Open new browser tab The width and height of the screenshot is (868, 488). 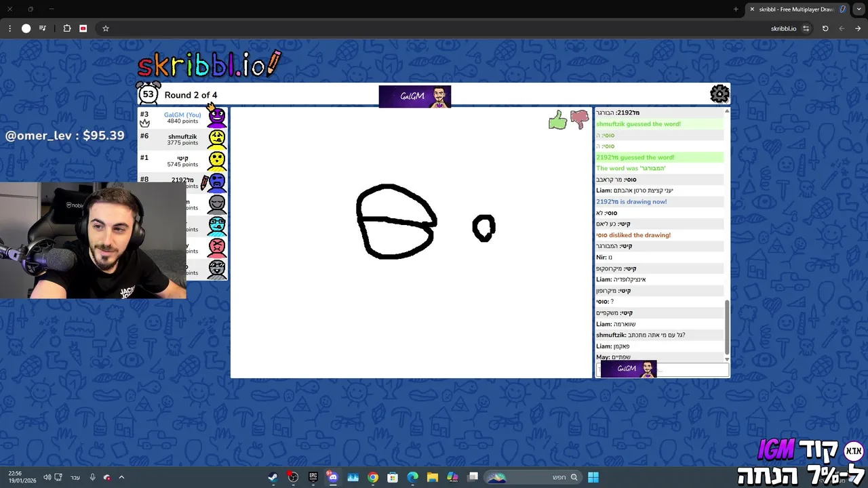click(736, 9)
